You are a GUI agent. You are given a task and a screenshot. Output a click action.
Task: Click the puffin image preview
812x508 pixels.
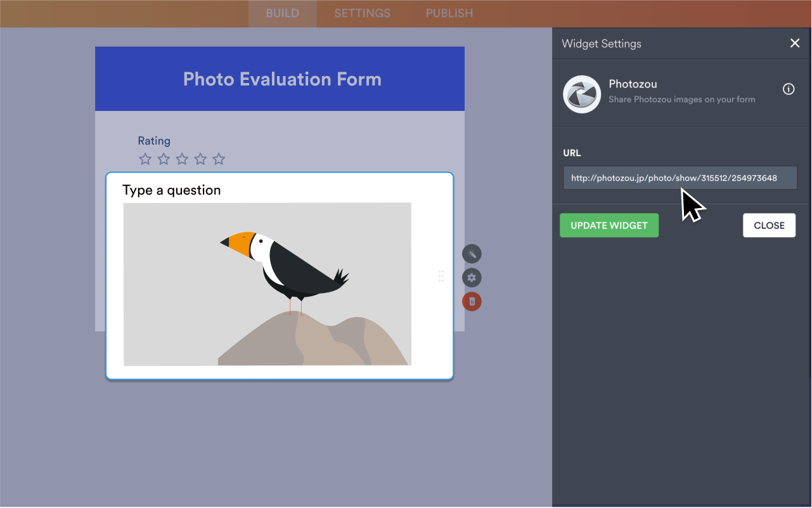[x=266, y=283]
